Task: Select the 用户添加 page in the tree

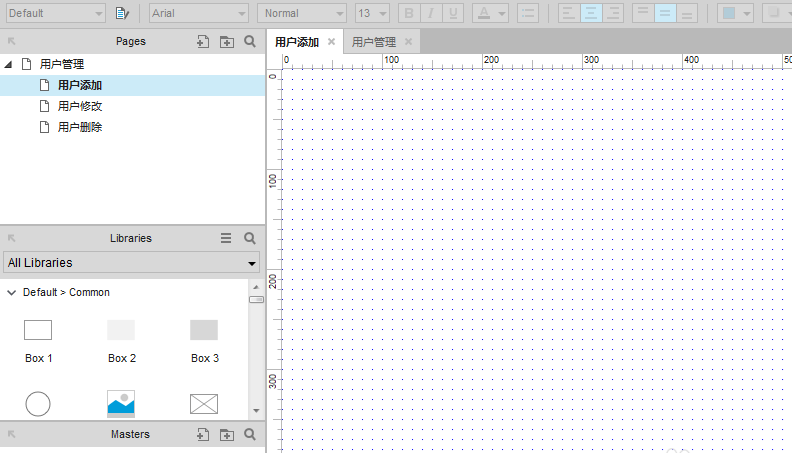Action: (x=132, y=85)
